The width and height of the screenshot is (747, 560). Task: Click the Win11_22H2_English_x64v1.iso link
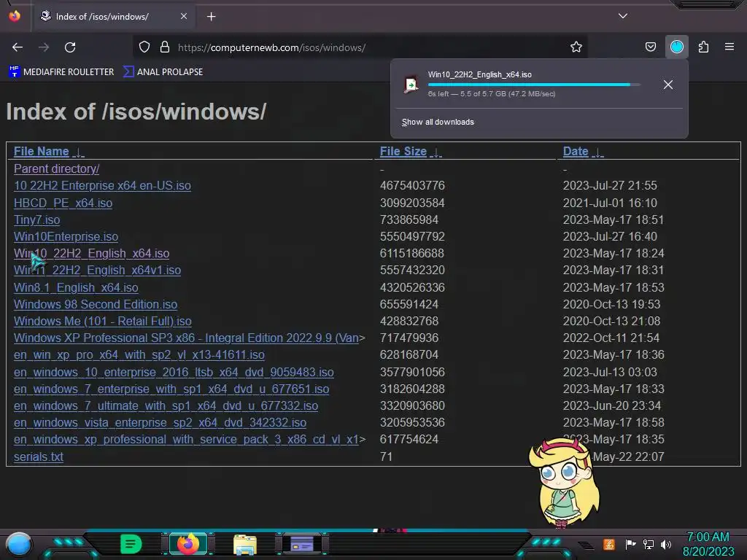pyautogui.click(x=97, y=270)
